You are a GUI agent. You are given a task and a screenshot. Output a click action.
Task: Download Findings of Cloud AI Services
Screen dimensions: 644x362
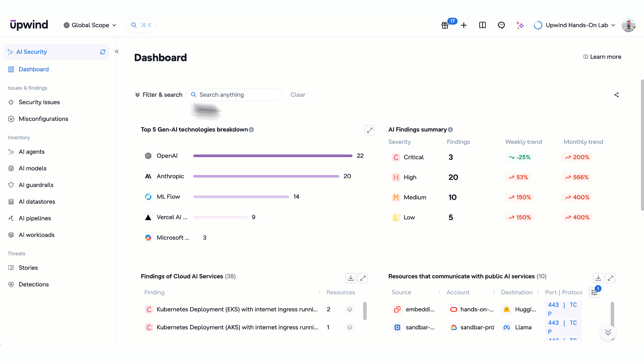coord(351,278)
